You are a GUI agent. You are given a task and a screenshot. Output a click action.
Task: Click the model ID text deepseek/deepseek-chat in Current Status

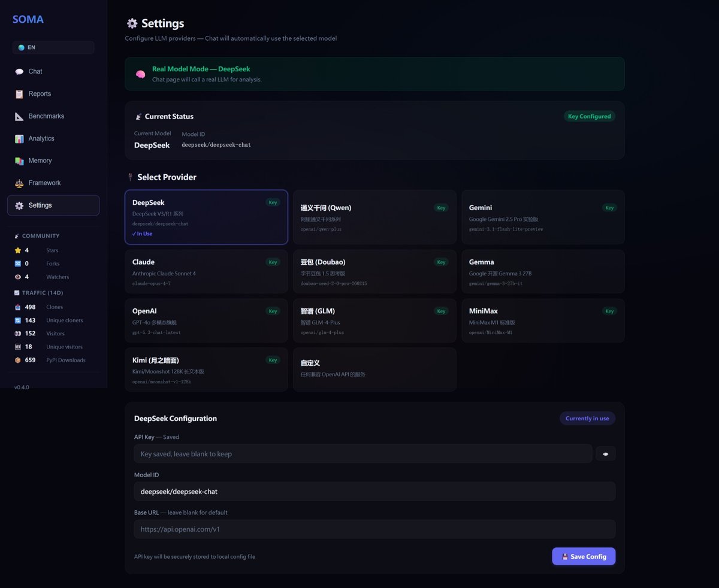(x=216, y=145)
